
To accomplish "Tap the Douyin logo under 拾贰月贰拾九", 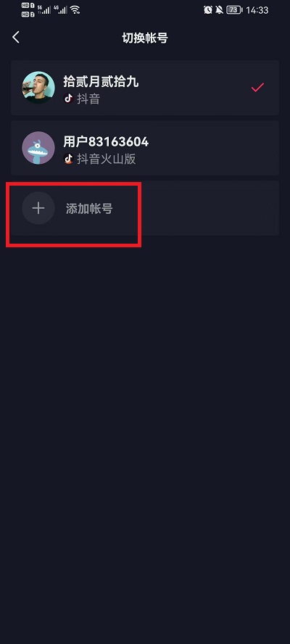I will (69, 99).
